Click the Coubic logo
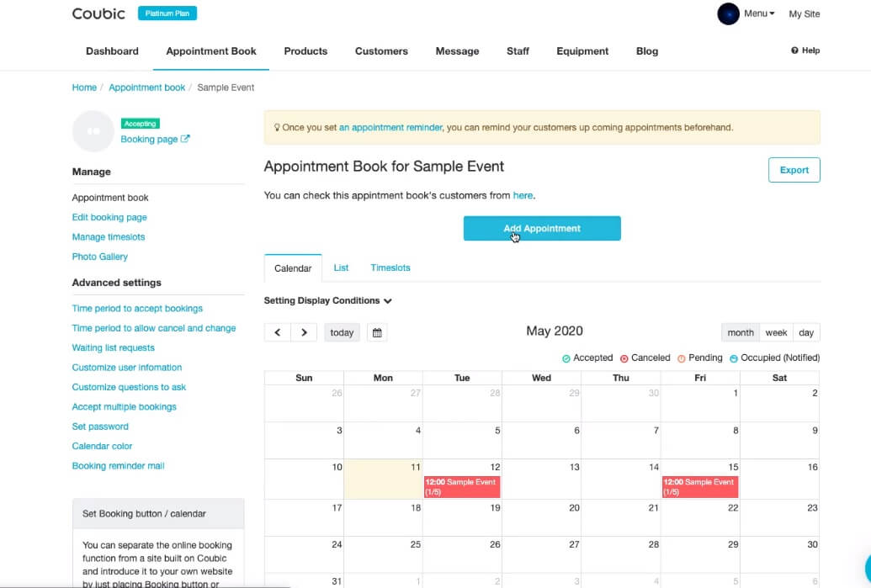This screenshot has height=588, width=871. tap(98, 13)
